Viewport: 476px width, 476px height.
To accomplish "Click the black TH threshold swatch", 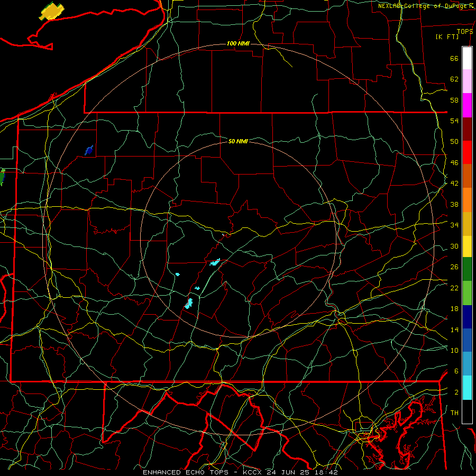I will [467, 411].
